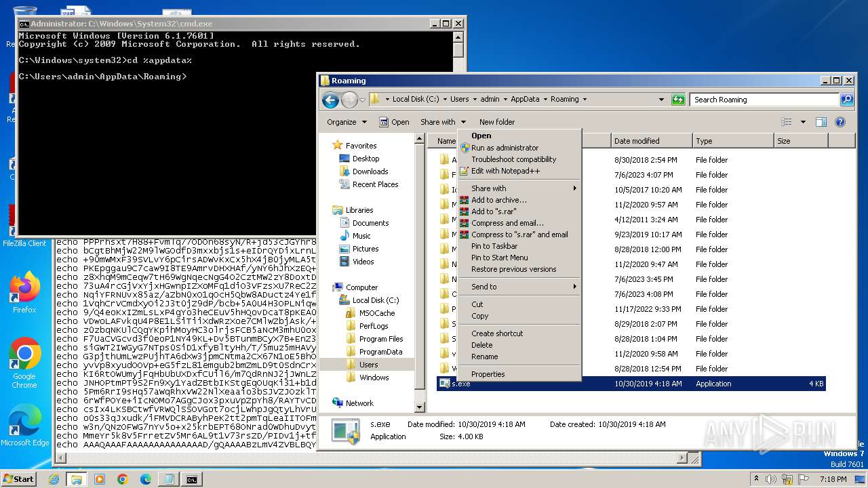
Task: Click the Explorer back navigation arrow
Action: [x=330, y=100]
